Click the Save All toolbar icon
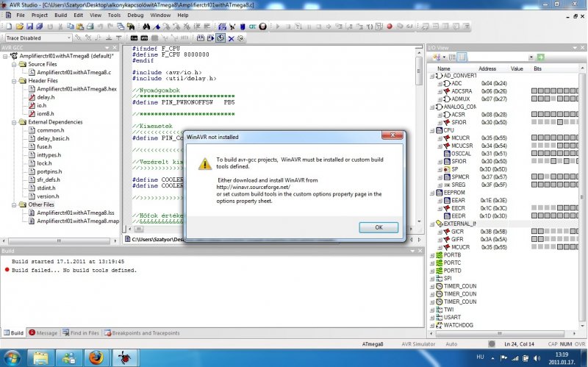The height and width of the screenshot is (367, 588). pos(40,26)
